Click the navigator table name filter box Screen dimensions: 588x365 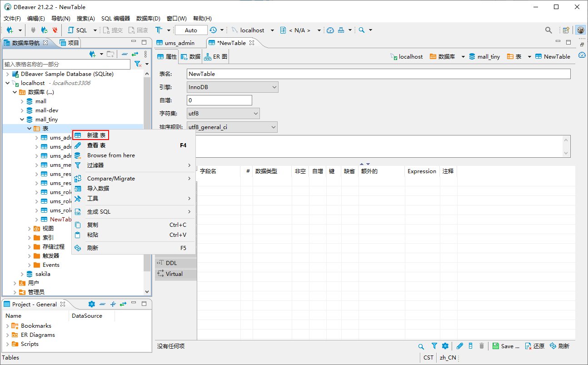click(x=67, y=64)
